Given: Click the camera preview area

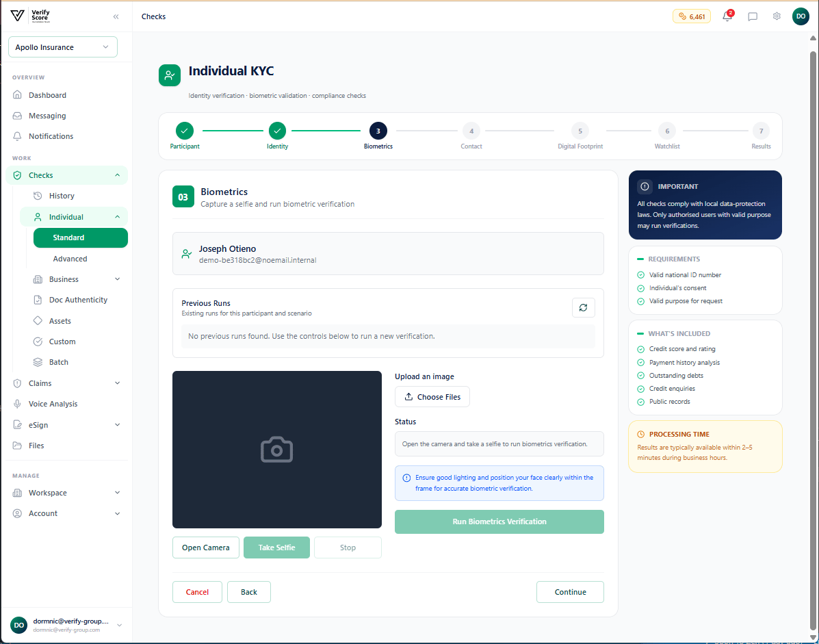Looking at the screenshot, I should 277,450.
